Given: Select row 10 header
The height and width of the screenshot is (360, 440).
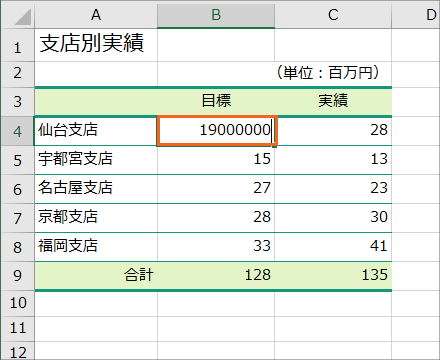Looking at the screenshot, I should 18,303.
